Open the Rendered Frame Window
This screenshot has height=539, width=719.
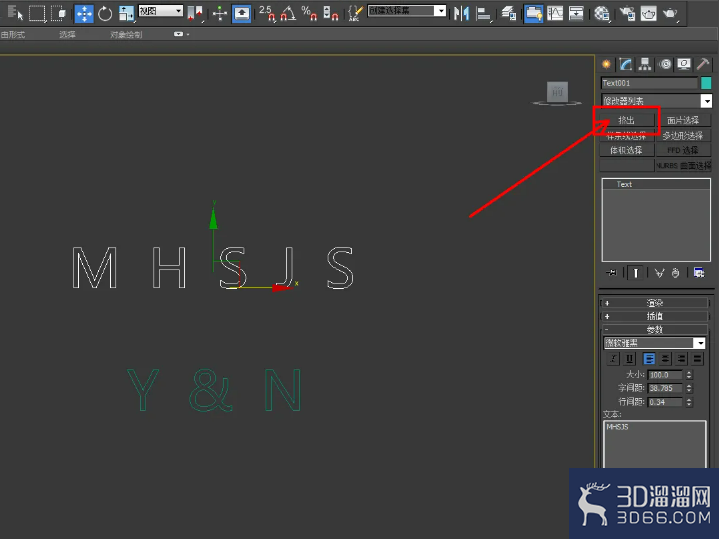point(648,13)
